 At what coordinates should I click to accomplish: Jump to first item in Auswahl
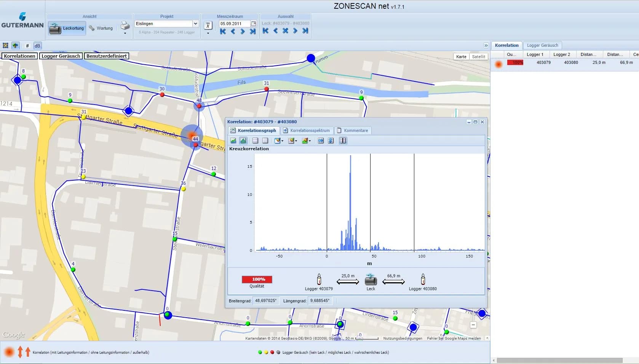[x=266, y=31]
